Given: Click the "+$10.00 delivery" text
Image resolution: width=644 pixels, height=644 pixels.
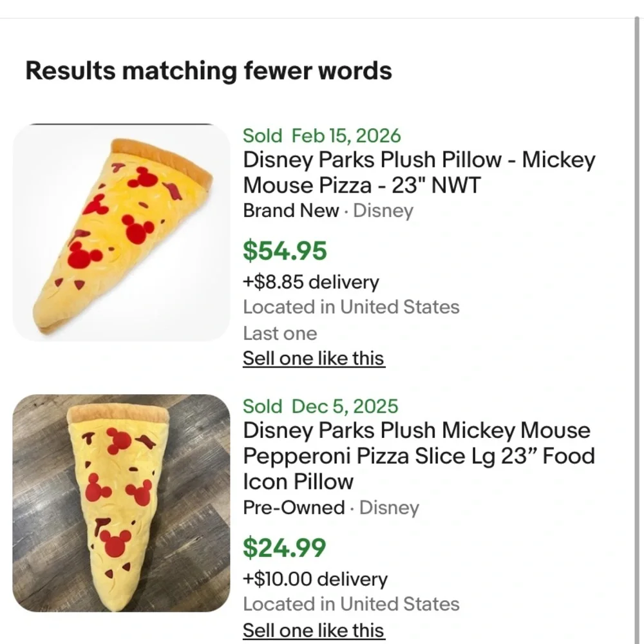Looking at the screenshot, I should click(316, 580).
